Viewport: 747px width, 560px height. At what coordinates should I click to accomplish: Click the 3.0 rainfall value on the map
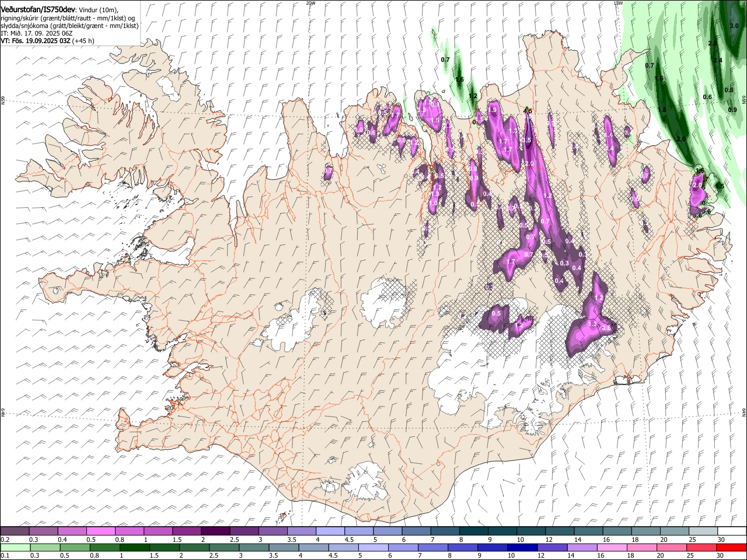click(x=734, y=26)
